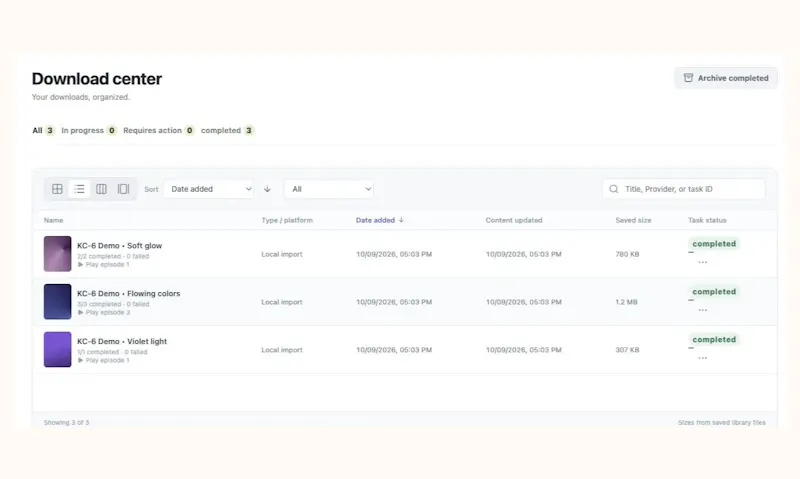The width and height of the screenshot is (800, 479).
Task: Select the completed tab
Action: [x=227, y=131]
